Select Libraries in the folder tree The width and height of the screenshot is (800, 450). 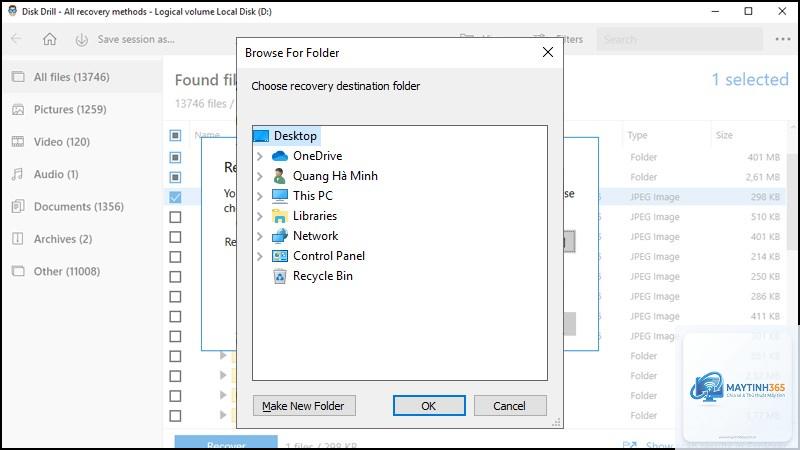point(315,216)
